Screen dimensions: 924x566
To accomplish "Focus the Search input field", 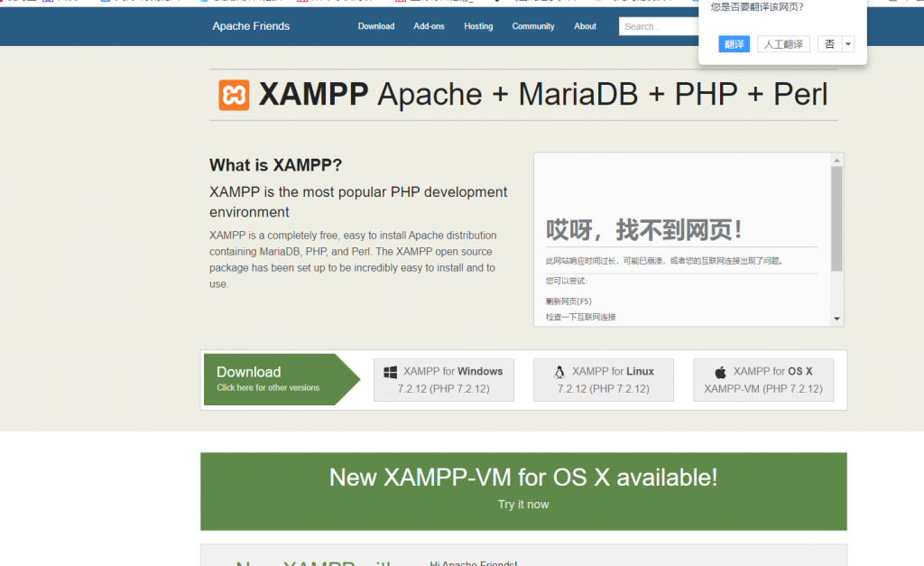I will 659,26.
